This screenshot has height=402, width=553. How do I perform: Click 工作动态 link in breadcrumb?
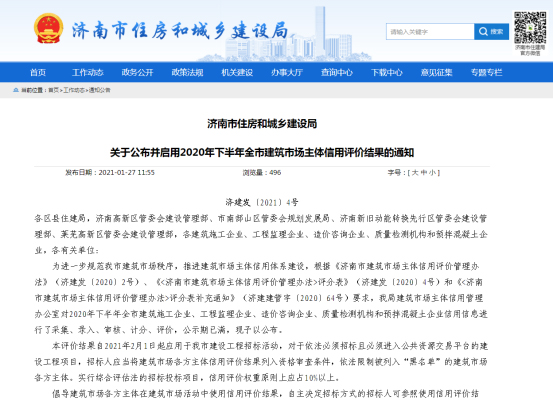(x=74, y=90)
